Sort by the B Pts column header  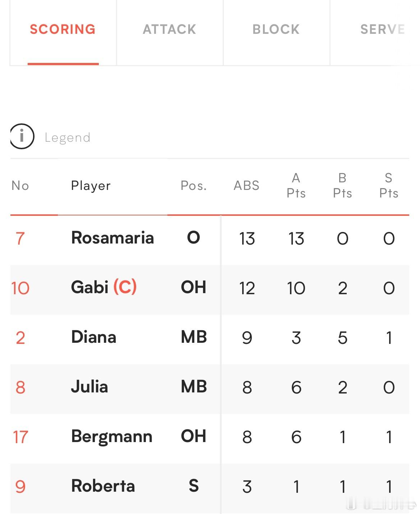point(342,186)
